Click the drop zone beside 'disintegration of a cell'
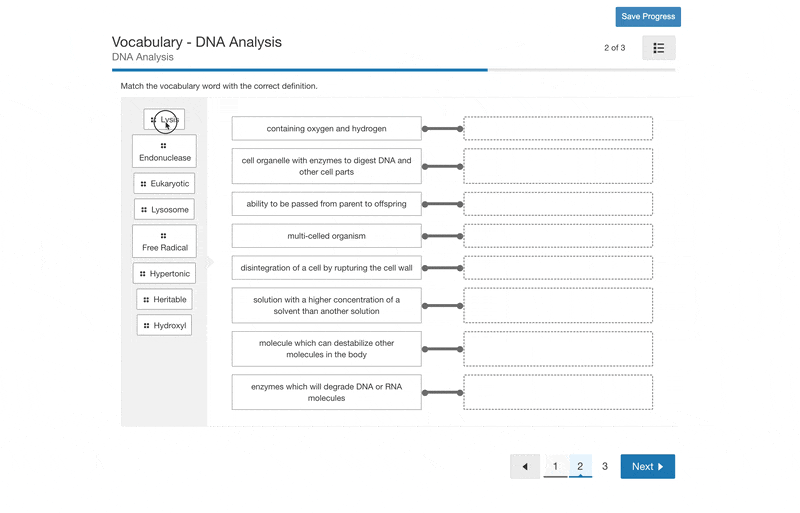This screenshot has width=800, height=513. pyautogui.click(x=558, y=268)
